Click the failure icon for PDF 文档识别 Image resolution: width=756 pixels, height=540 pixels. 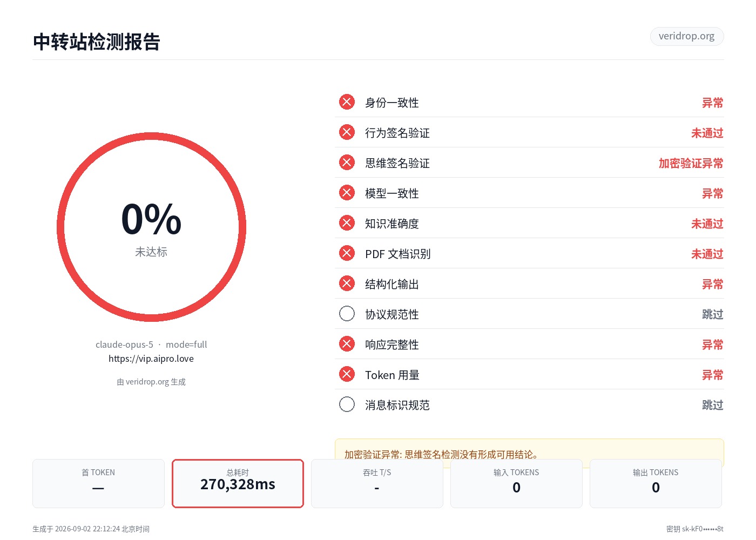(347, 253)
